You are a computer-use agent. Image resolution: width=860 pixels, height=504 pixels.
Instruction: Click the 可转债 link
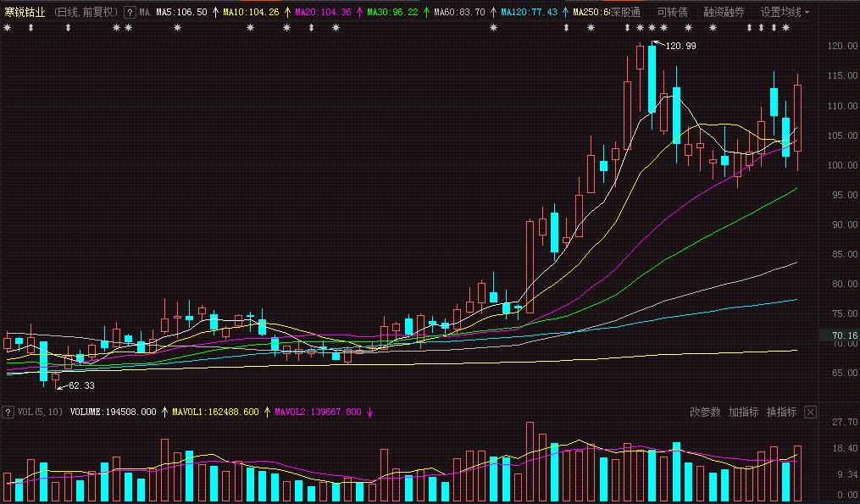pyautogui.click(x=672, y=12)
